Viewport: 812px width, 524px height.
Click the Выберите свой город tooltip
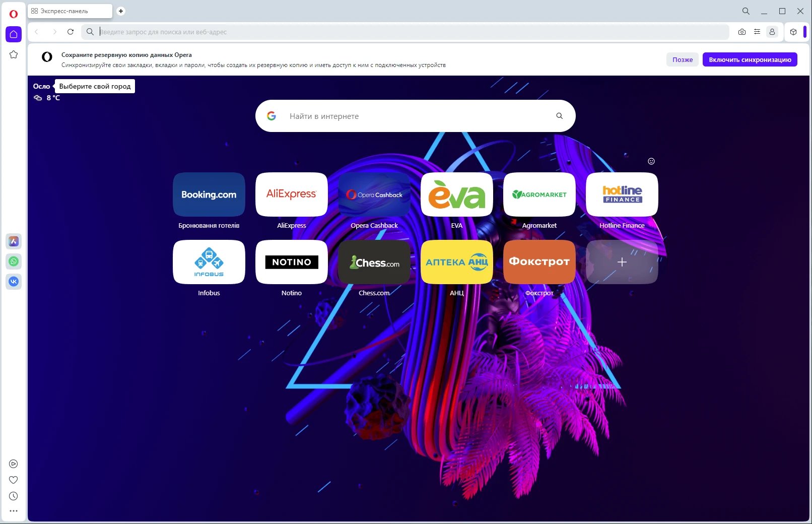pos(95,86)
